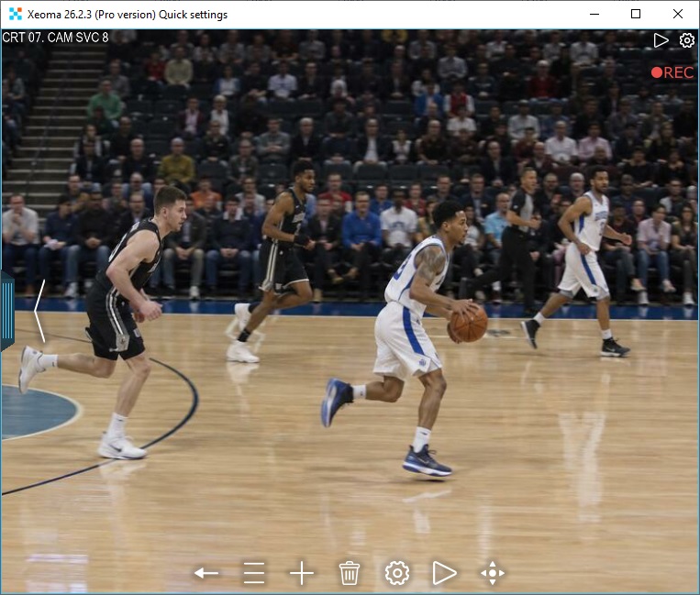This screenshot has height=595, width=700.
Task: Open camera settings gear at top-right
Action: [686, 40]
